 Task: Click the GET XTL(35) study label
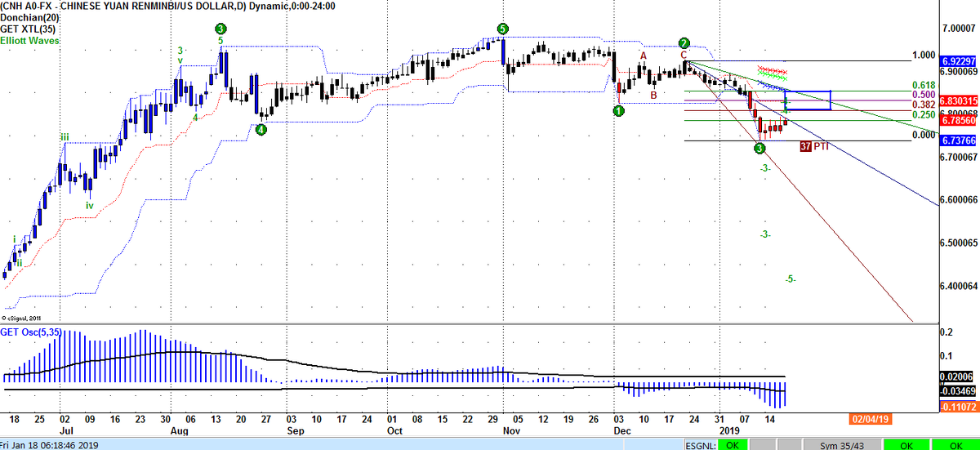coord(27,28)
